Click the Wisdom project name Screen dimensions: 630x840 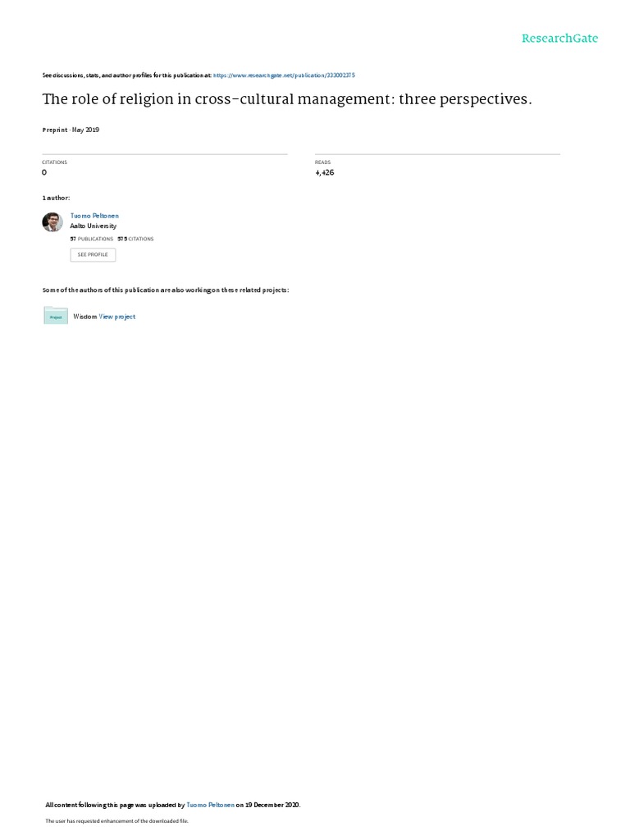point(85,317)
